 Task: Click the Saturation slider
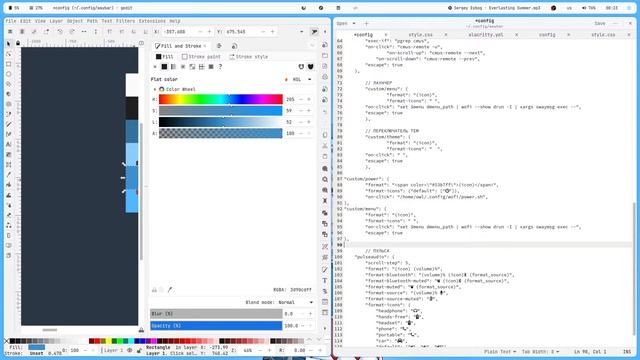coord(220,111)
